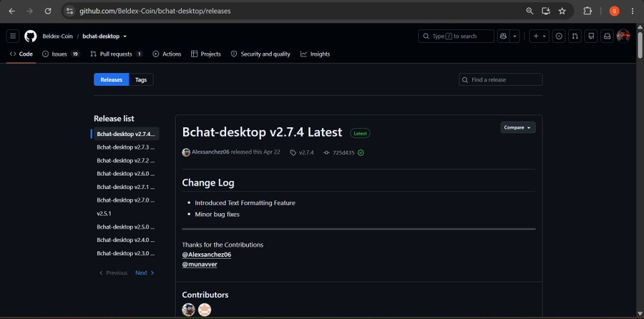Screen dimensions: 644x319
Task: Select Bchat-desktop v2.4.0 in release list
Action: pyautogui.click(x=126, y=240)
